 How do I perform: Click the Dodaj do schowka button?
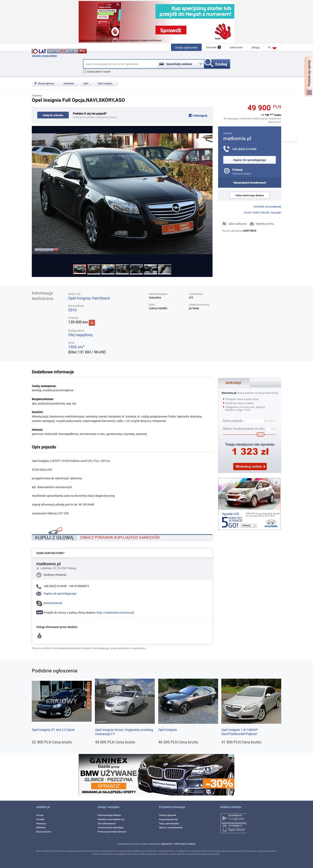tap(53, 115)
